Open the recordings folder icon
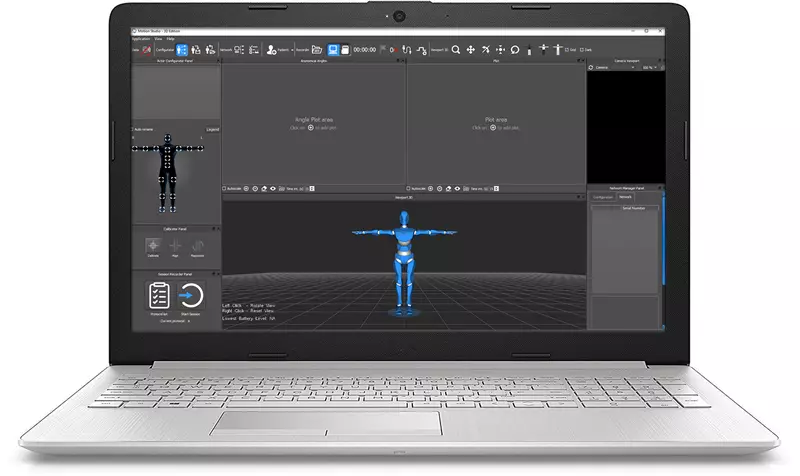The height and width of the screenshot is (476, 800). 317,49
